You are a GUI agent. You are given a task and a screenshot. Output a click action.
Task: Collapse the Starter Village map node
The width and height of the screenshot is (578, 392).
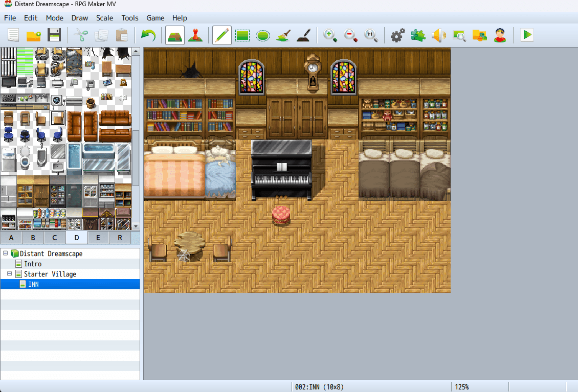9,274
